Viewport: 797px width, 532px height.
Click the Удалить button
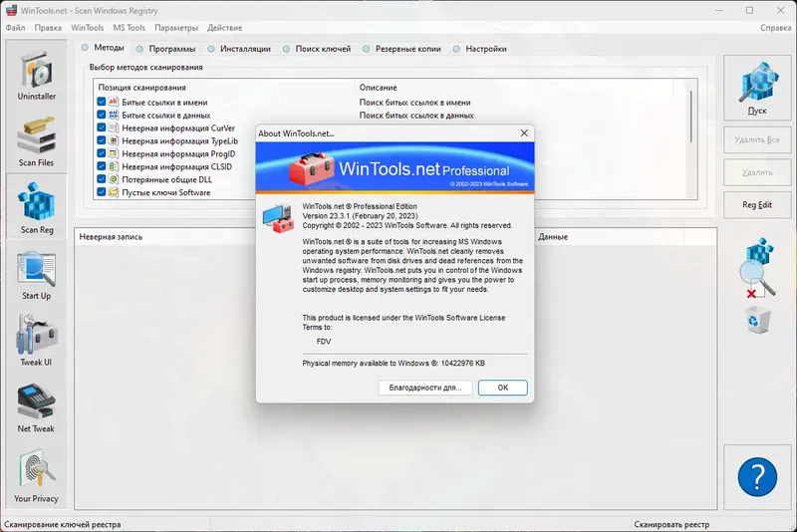tap(757, 172)
